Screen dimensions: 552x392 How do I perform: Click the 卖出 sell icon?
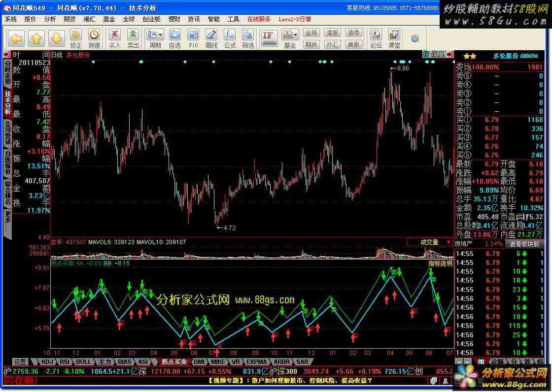[x=133, y=39]
